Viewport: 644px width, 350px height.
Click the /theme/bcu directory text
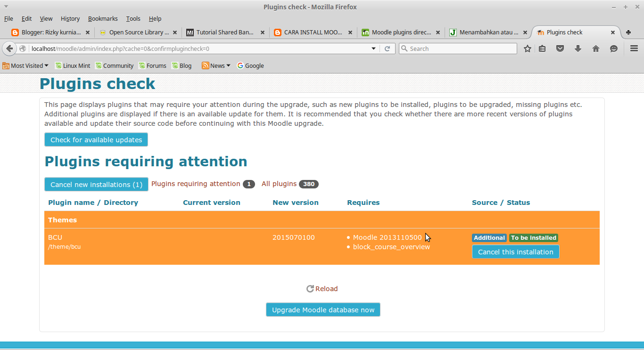click(65, 247)
